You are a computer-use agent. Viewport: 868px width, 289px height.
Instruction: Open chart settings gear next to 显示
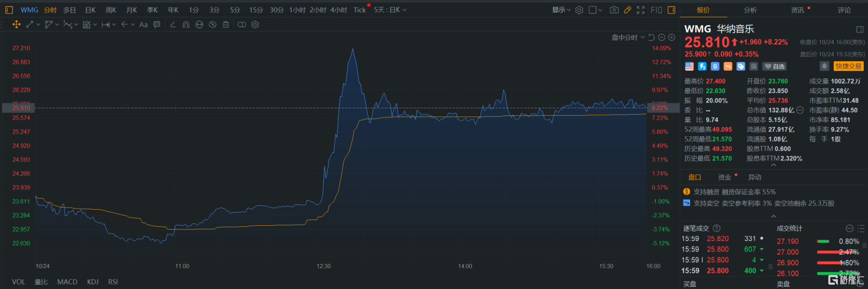tap(579, 10)
